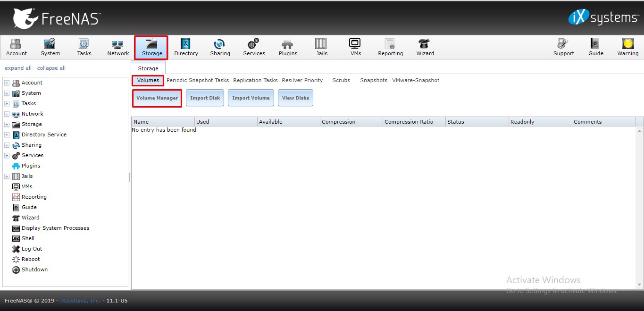Open the Storage toolbar icon
The width and height of the screenshot is (644, 311).
(152, 48)
